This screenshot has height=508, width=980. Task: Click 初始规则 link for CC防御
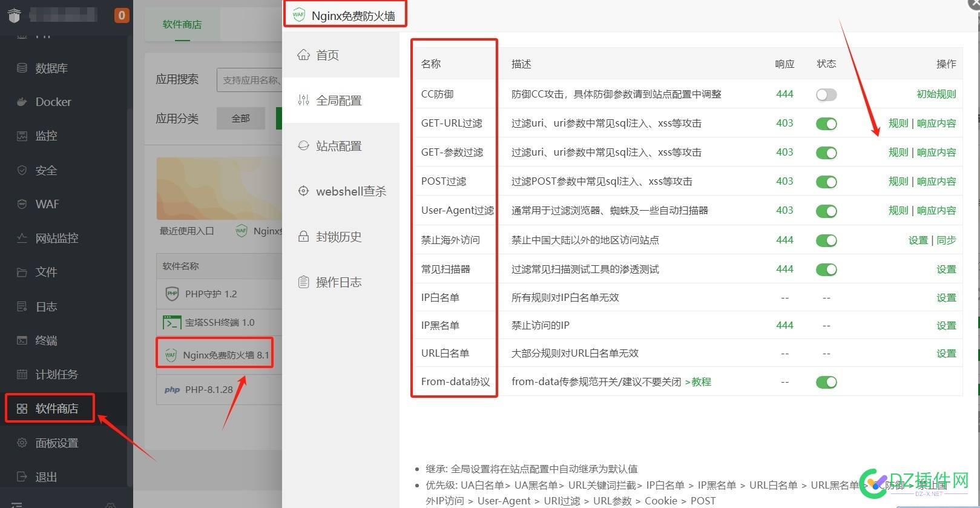[x=936, y=94]
